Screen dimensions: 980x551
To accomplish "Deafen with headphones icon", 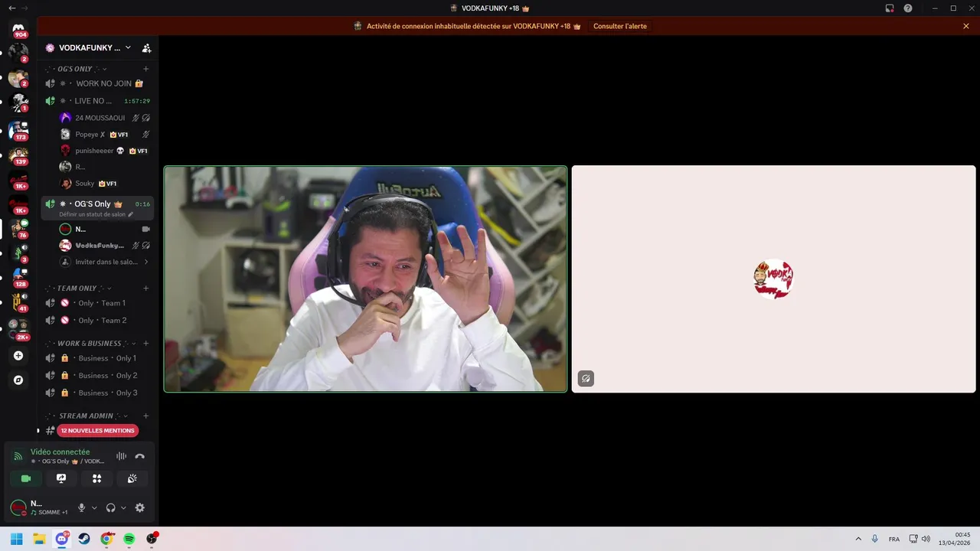I will point(110,507).
